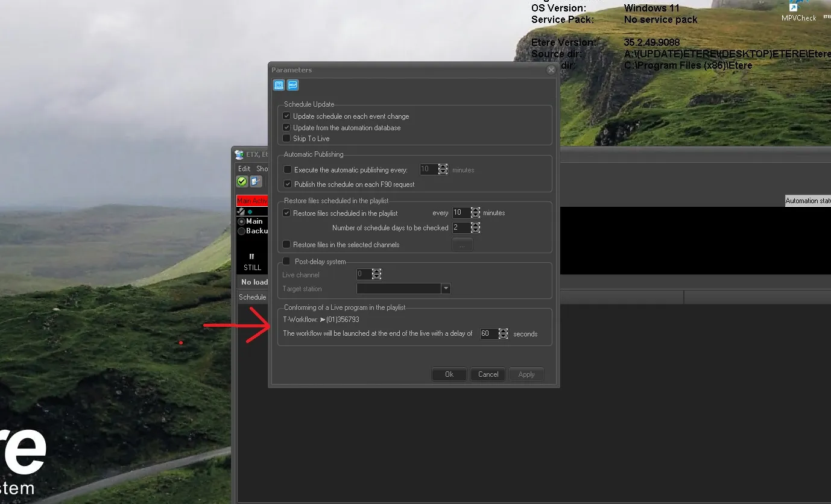This screenshot has height=504, width=831.
Task: Open the Help icon in Parameters dialog
Action: click(x=292, y=85)
